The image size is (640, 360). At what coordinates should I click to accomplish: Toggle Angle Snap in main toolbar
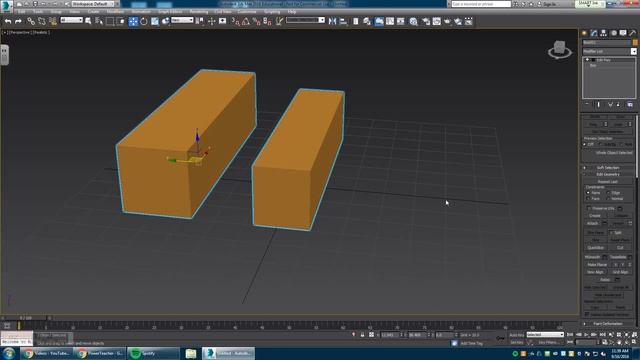(x=246, y=21)
